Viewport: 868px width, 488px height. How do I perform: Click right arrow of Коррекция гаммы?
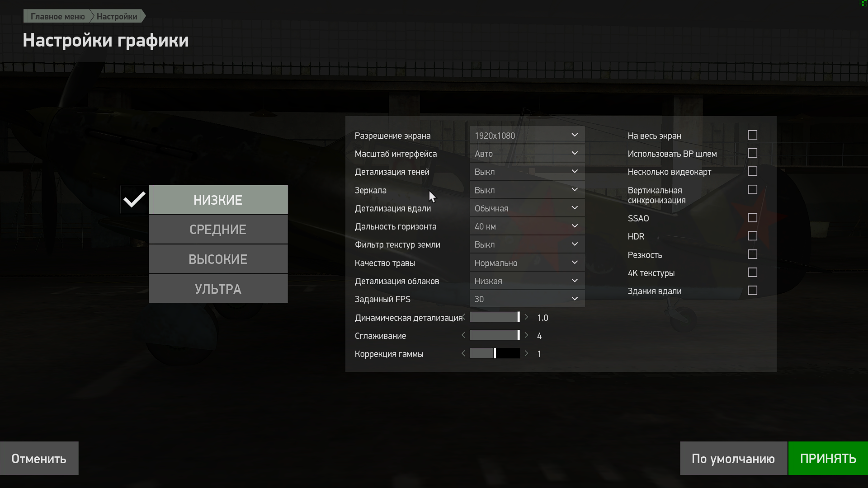click(526, 354)
